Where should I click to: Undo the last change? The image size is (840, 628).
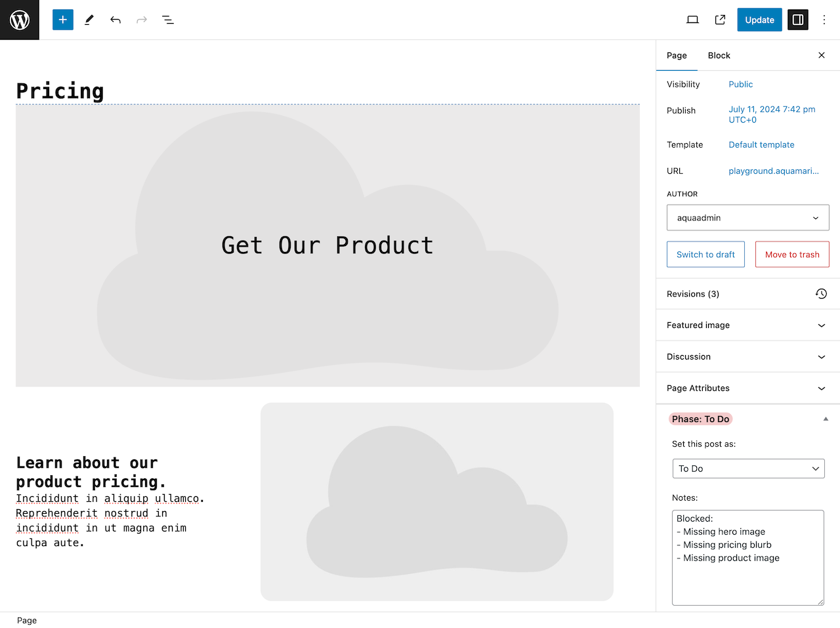coord(115,20)
